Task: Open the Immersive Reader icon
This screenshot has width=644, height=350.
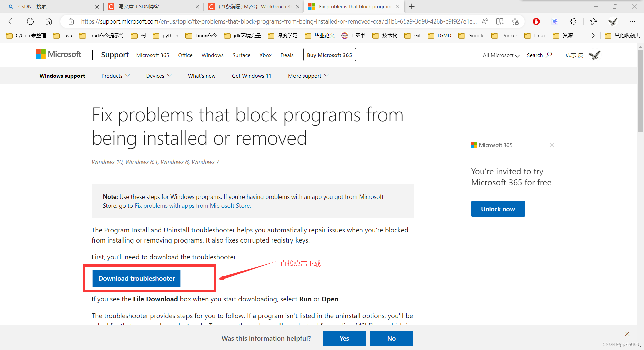Action: click(500, 21)
